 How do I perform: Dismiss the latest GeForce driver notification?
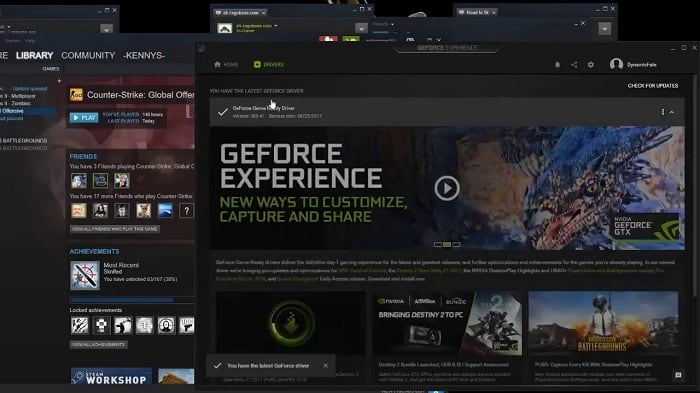click(x=325, y=366)
